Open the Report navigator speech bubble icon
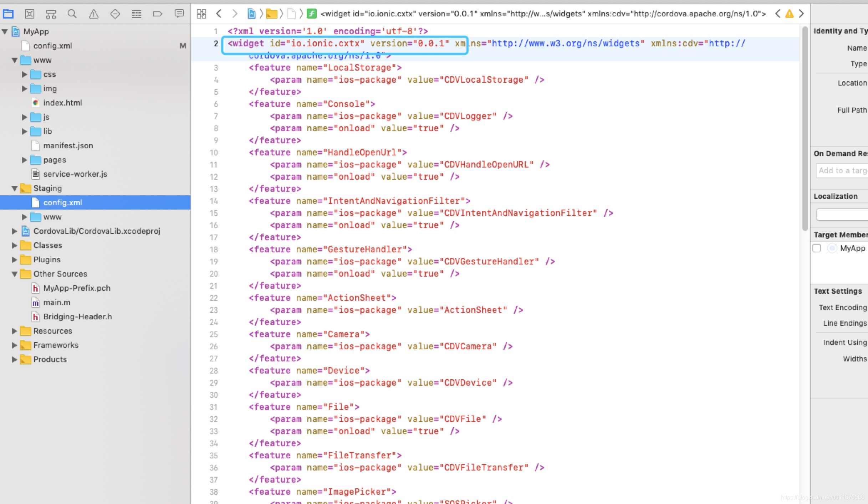Viewport: 868px width, 504px height. tap(179, 14)
